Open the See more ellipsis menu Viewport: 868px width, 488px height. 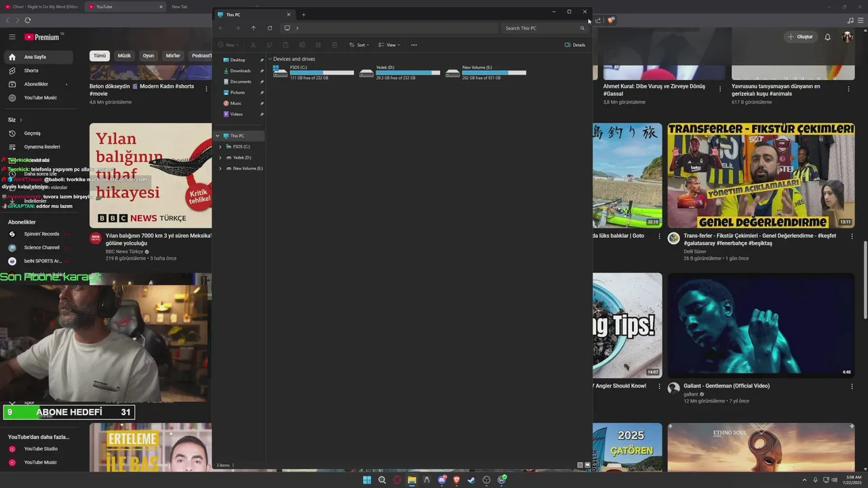pos(414,45)
